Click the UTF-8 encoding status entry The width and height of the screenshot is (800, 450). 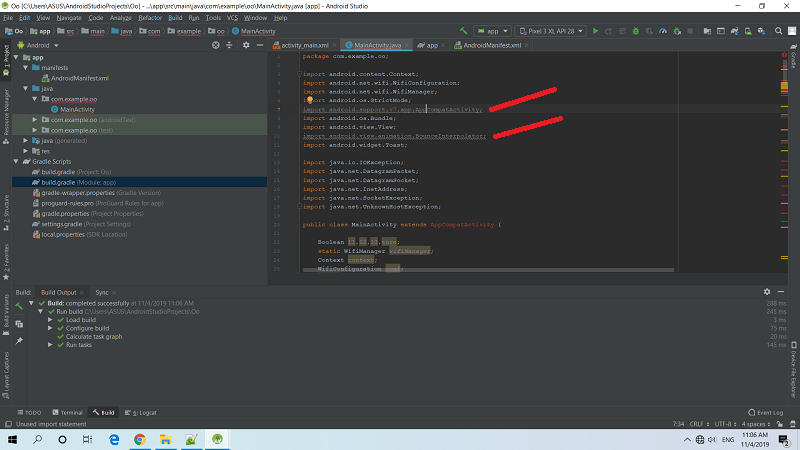[x=725, y=424]
